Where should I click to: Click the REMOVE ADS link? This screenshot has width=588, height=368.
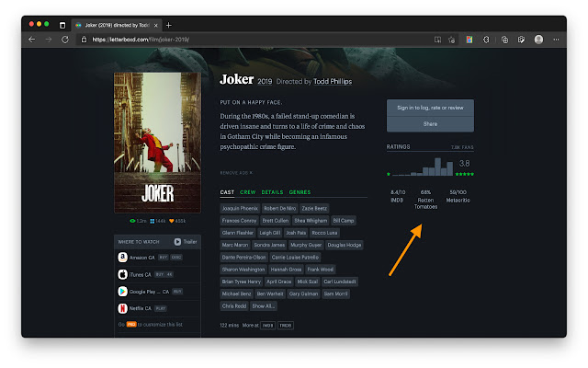236,173
